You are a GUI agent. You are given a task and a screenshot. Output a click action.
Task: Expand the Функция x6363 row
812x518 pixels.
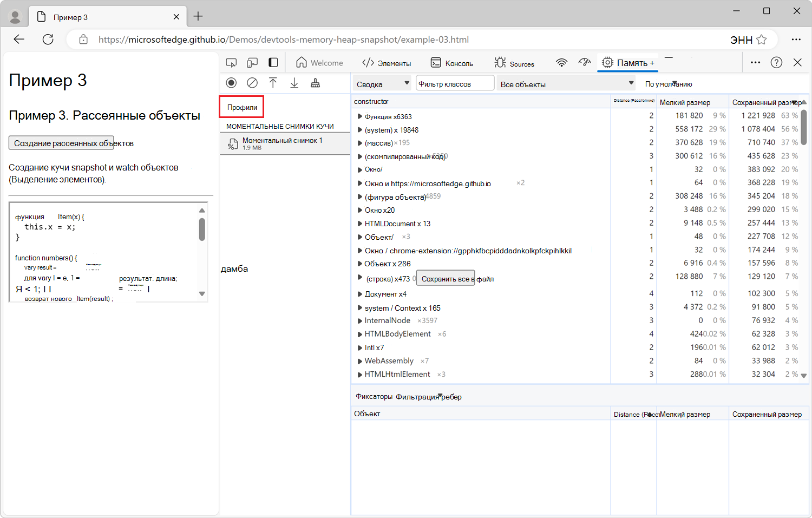(x=360, y=116)
